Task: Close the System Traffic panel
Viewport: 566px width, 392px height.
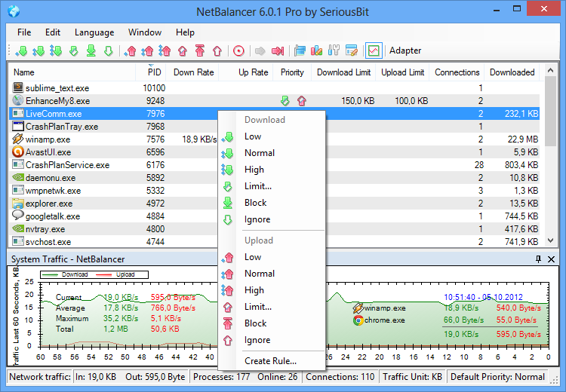Action: (551, 259)
